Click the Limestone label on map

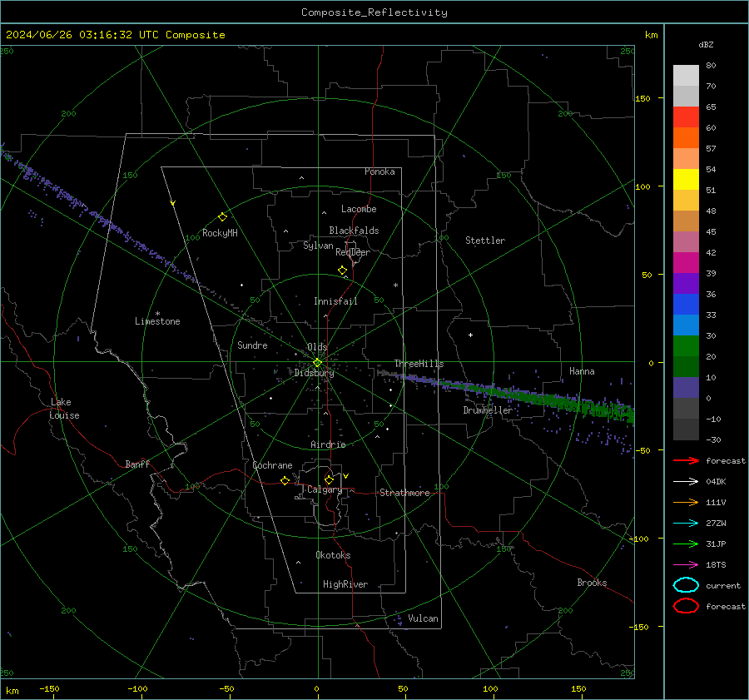point(157,321)
